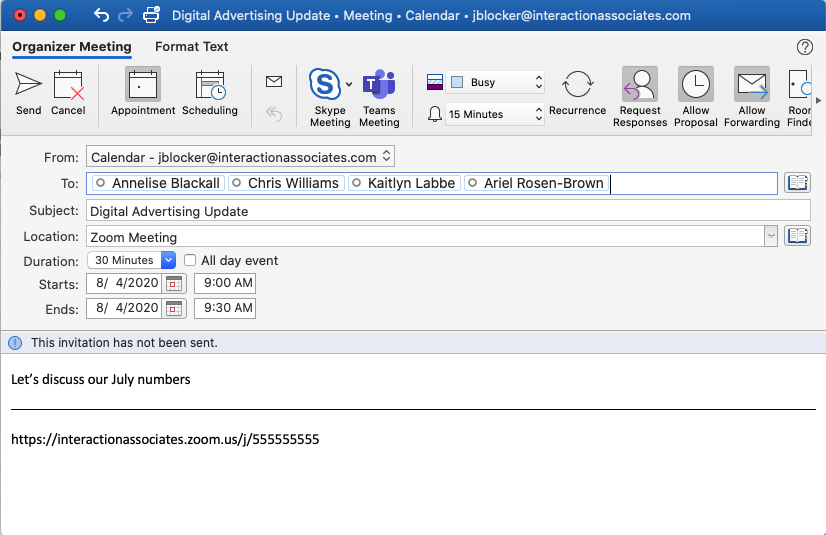Toggle the All day event checkbox
This screenshot has height=535, width=826.
[190, 260]
